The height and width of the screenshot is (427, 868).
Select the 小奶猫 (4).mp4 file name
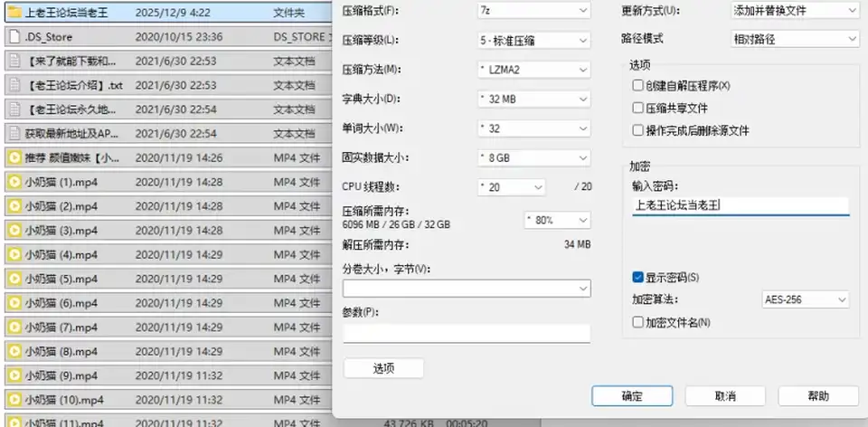pos(61,255)
